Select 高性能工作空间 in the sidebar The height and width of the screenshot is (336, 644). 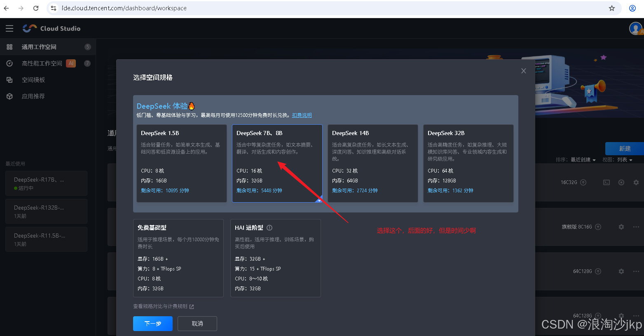48,63
